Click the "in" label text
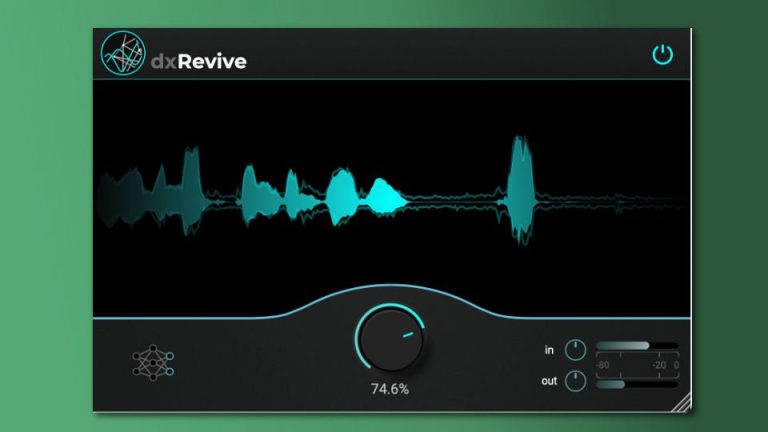Screen dimensions: 768x432 [x=549, y=350]
